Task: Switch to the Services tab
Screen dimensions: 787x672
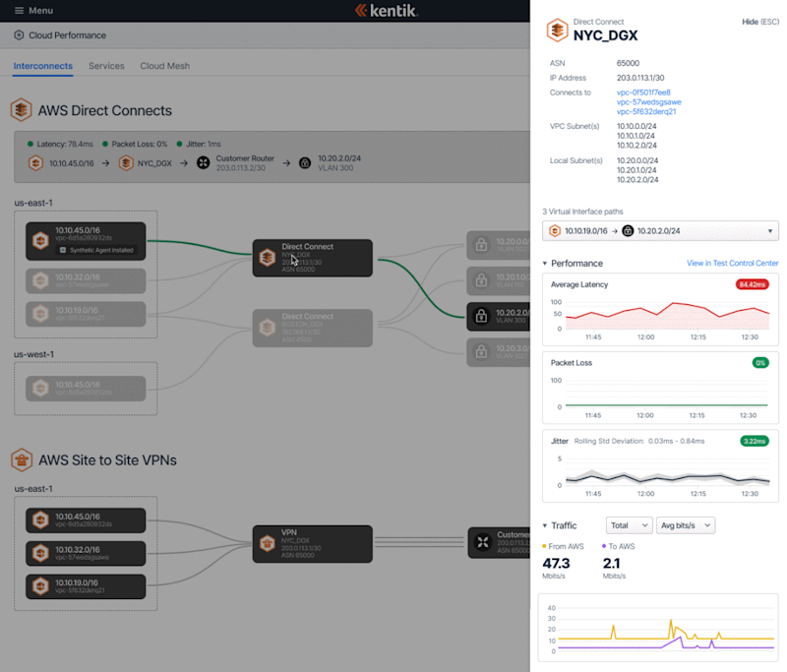Action: (x=106, y=66)
